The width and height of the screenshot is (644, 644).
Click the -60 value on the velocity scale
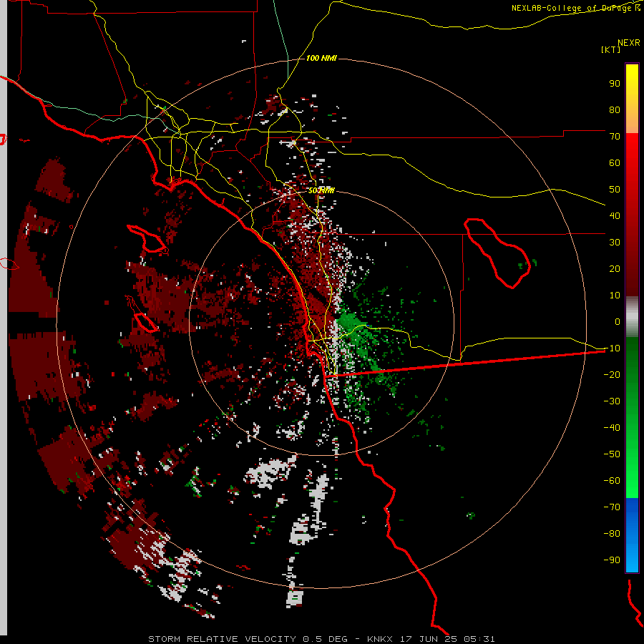click(612, 481)
